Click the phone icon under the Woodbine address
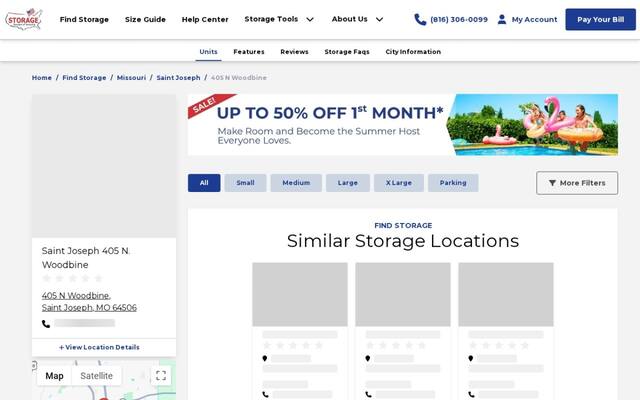The width and height of the screenshot is (640, 400). tap(46, 324)
